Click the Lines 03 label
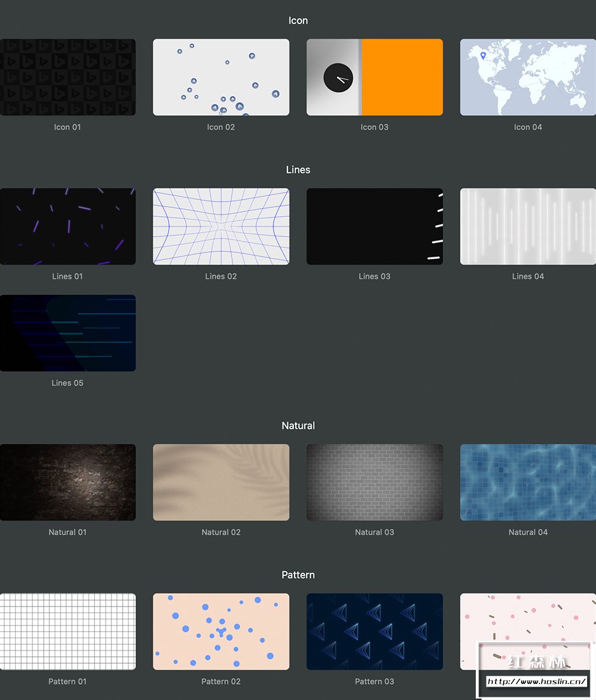 click(375, 277)
